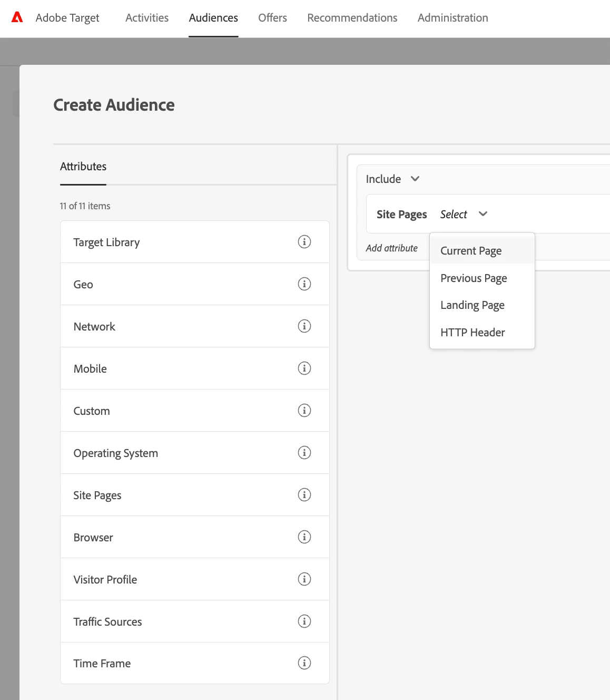The image size is (610, 700).
Task: Open info icon for Site Pages
Action: pos(304,495)
